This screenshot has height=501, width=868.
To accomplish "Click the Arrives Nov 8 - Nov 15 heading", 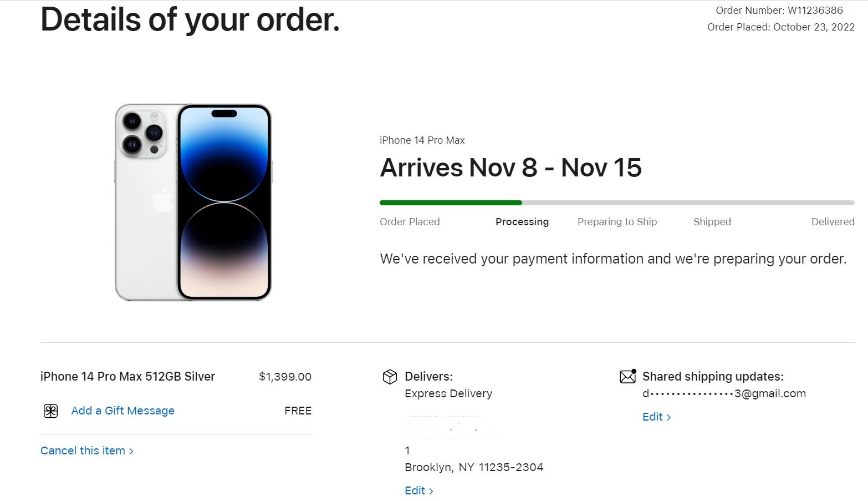I will tap(510, 168).
